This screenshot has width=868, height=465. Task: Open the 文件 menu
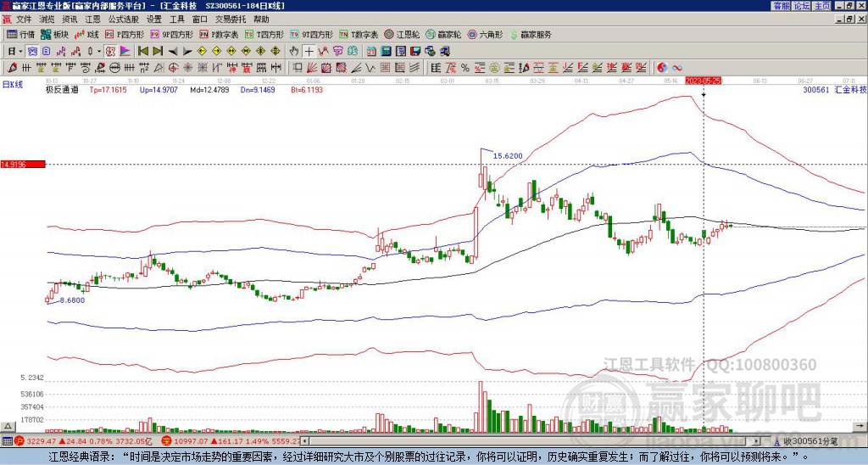[24, 20]
